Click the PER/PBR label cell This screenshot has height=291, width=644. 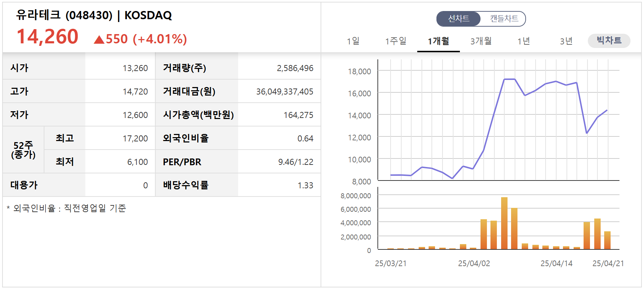coord(197,162)
